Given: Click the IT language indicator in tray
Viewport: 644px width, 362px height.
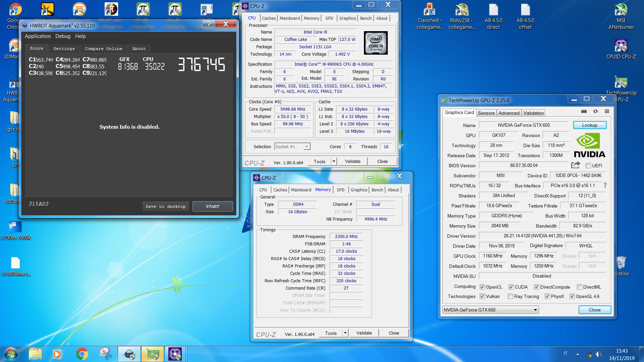Looking at the screenshot, I should [566, 354].
